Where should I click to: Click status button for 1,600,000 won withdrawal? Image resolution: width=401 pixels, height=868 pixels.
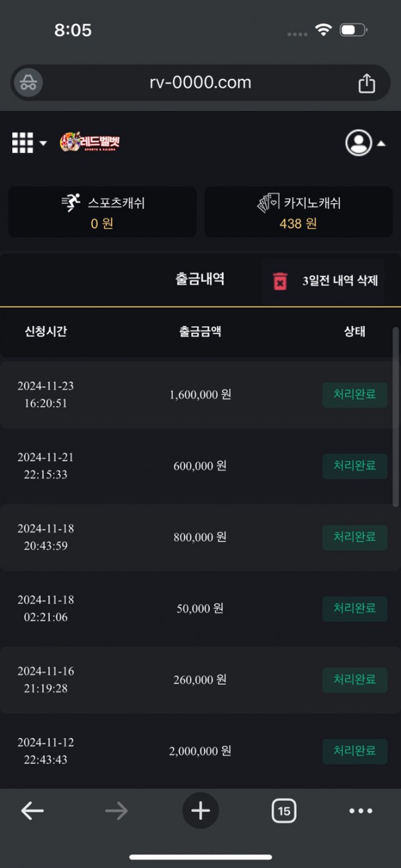click(354, 394)
